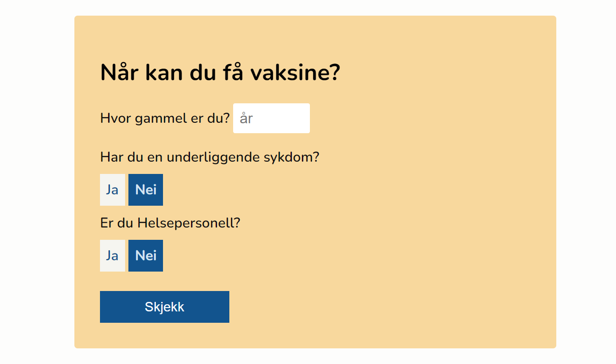616x364 pixels.
Task: Click the 'Er du Helsepersonell?' text
Action: pos(170,223)
